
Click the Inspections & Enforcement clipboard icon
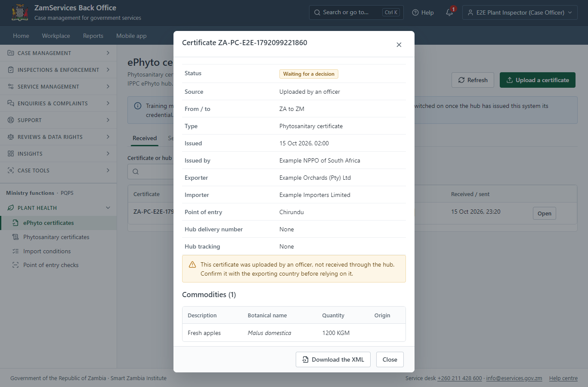click(11, 70)
